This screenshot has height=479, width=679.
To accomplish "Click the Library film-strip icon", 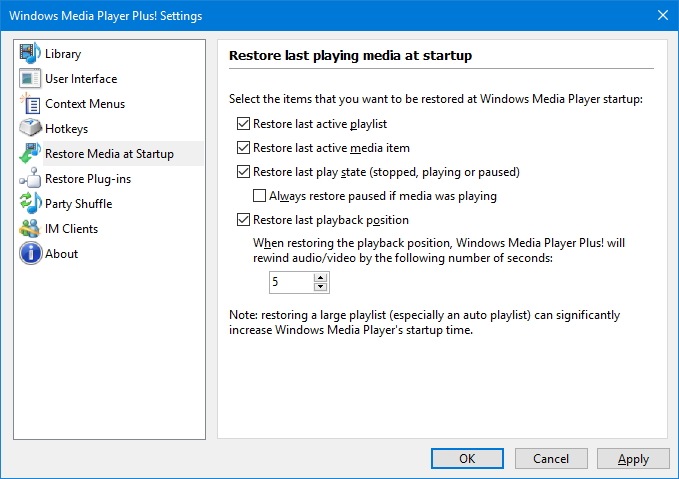I will click(x=30, y=53).
